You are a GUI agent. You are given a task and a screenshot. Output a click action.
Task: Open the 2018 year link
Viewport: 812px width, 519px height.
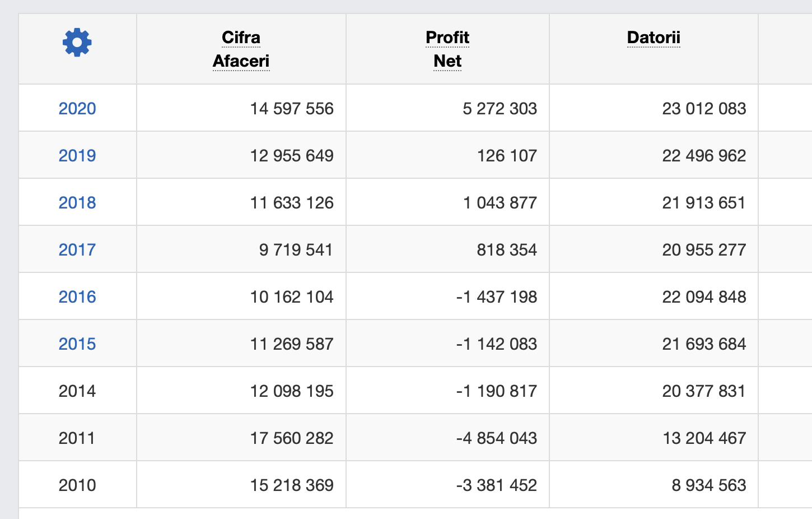pyautogui.click(x=77, y=203)
